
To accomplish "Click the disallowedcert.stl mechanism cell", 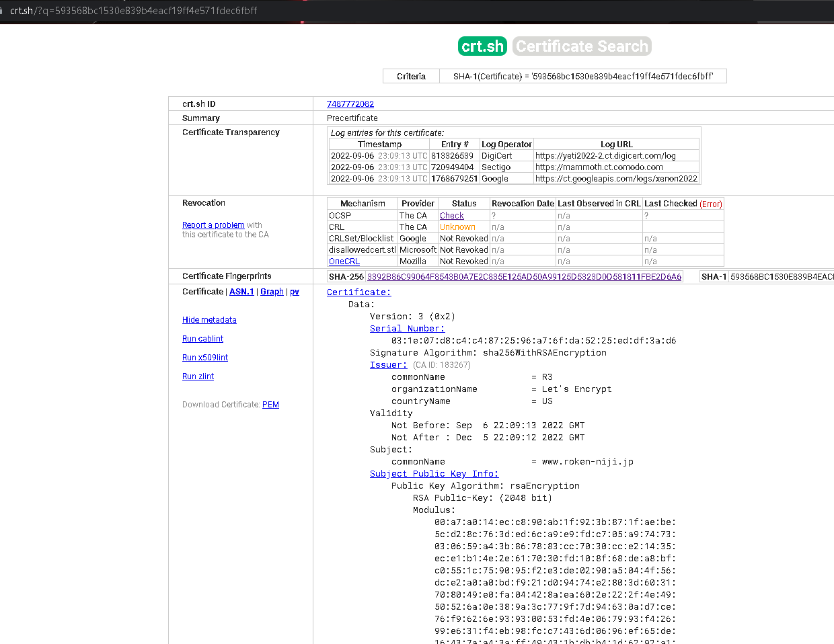I will coord(362,250).
